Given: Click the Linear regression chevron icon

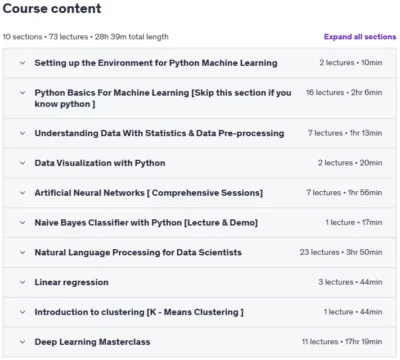Looking at the screenshot, I should click(22, 282).
